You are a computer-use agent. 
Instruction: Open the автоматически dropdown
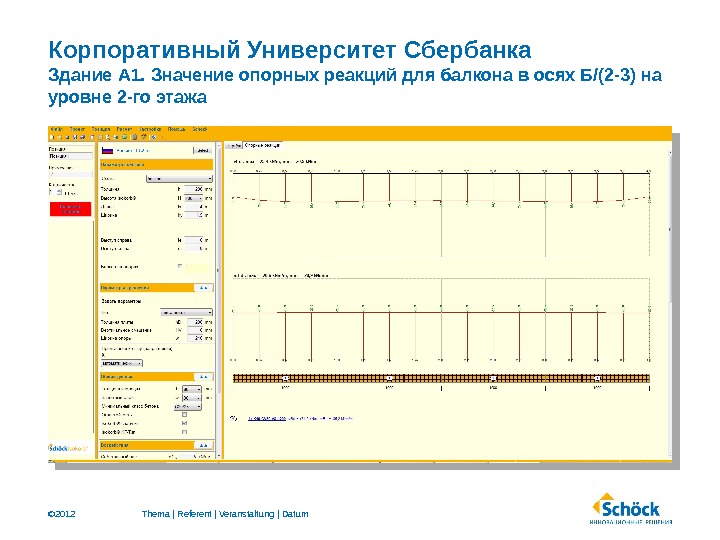click(122, 363)
